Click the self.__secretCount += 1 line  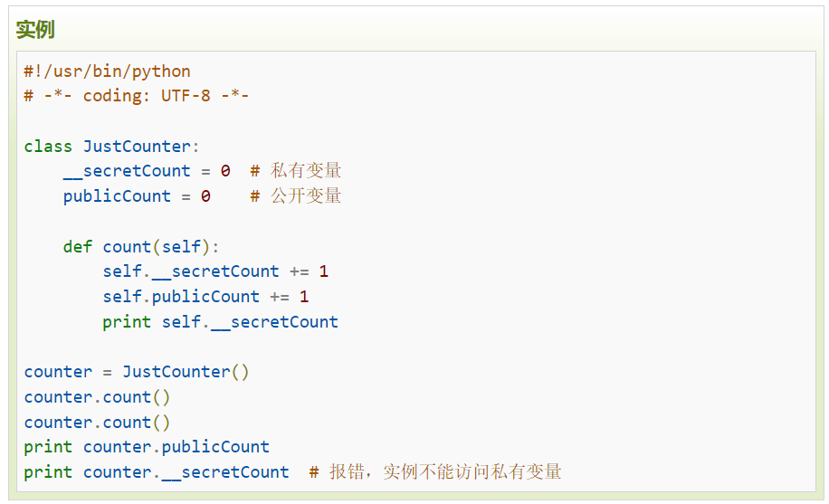point(215,271)
